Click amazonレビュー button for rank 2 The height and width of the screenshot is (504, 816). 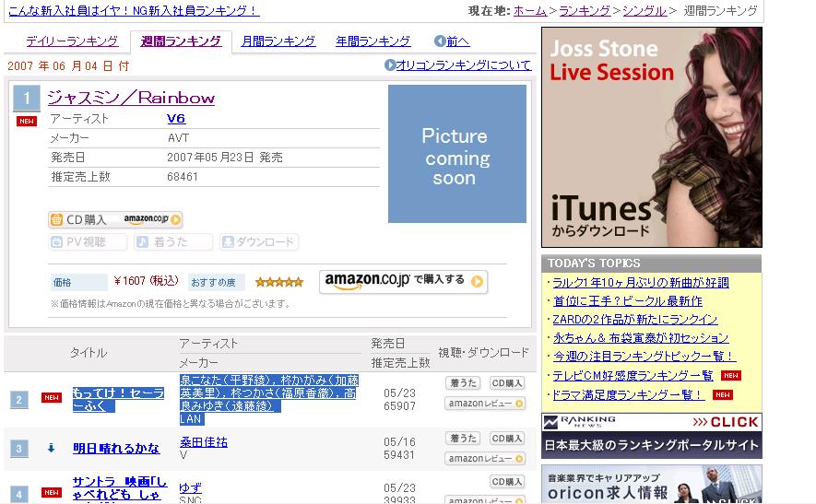[485, 403]
